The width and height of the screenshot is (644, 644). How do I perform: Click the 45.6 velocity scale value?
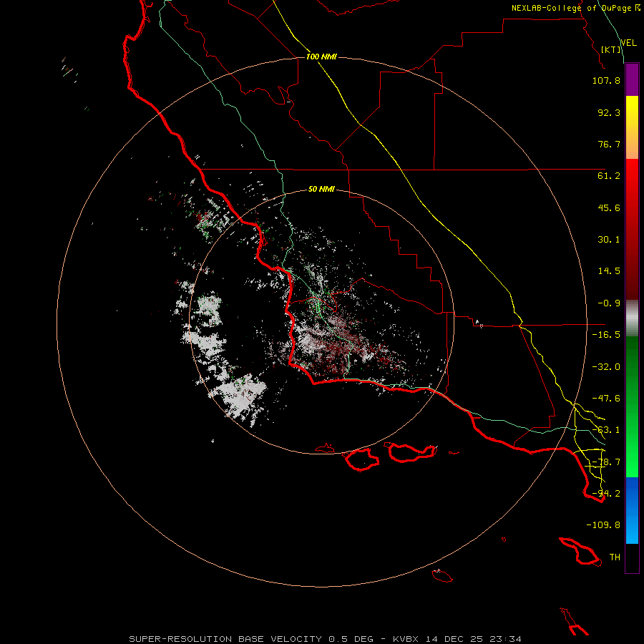(x=609, y=208)
